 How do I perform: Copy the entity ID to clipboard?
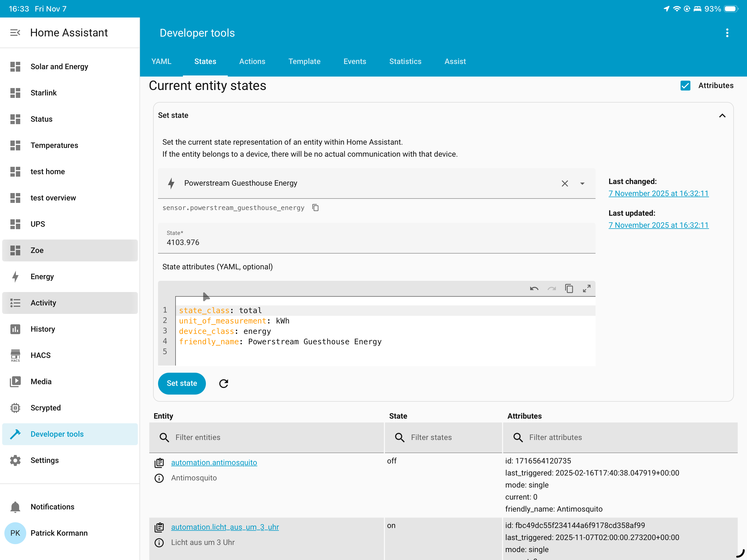point(315,208)
